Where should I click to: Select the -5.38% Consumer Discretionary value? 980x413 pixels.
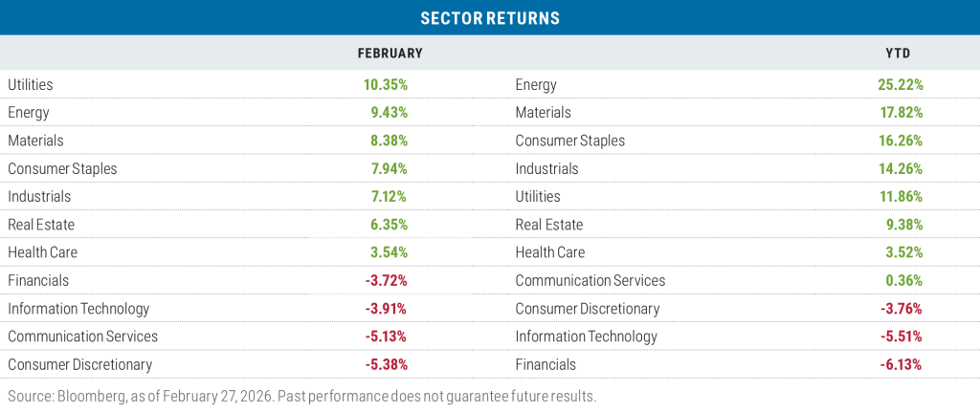(x=385, y=364)
